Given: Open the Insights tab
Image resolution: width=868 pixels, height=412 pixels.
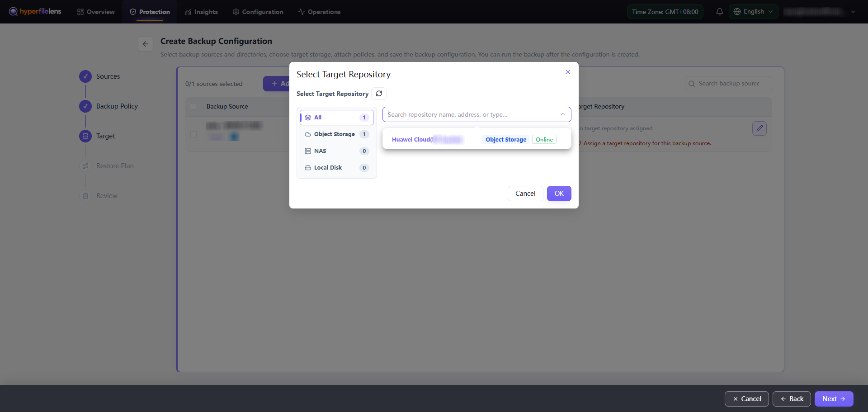Looking at the screenshot, I should coord(202,12).
